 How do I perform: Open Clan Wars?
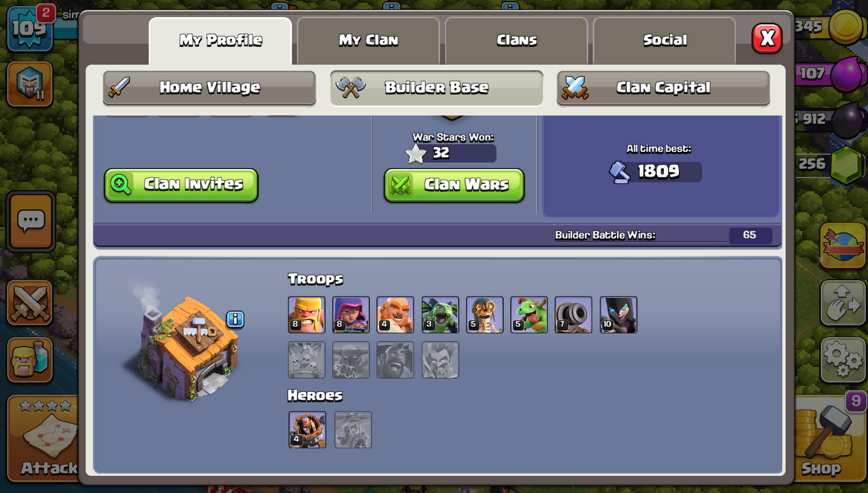(x=454, y=185)
